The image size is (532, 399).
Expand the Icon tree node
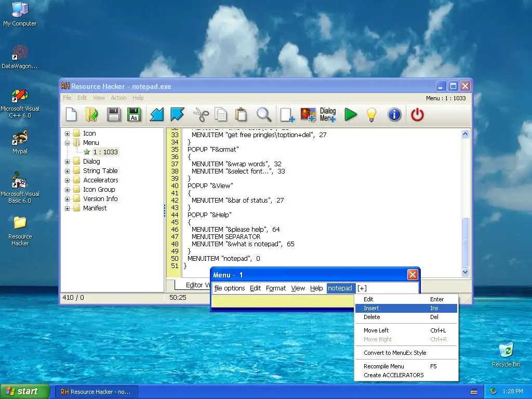[67, 134]
